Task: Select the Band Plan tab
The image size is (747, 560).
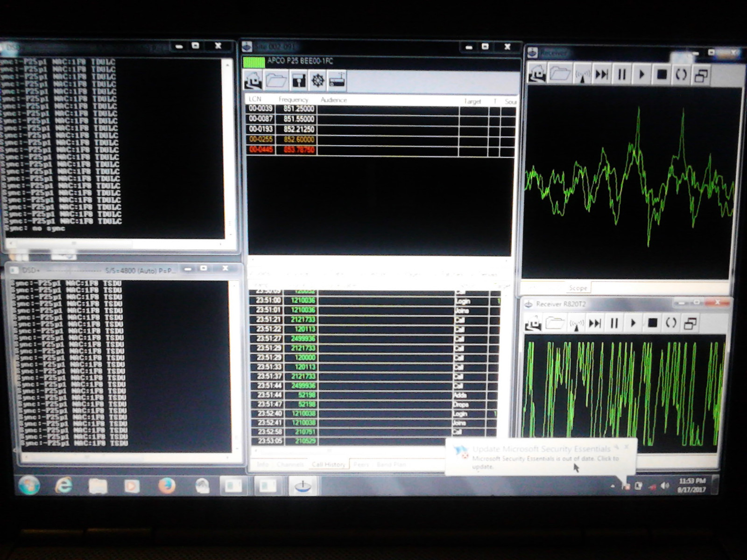Action: [392, 464]
